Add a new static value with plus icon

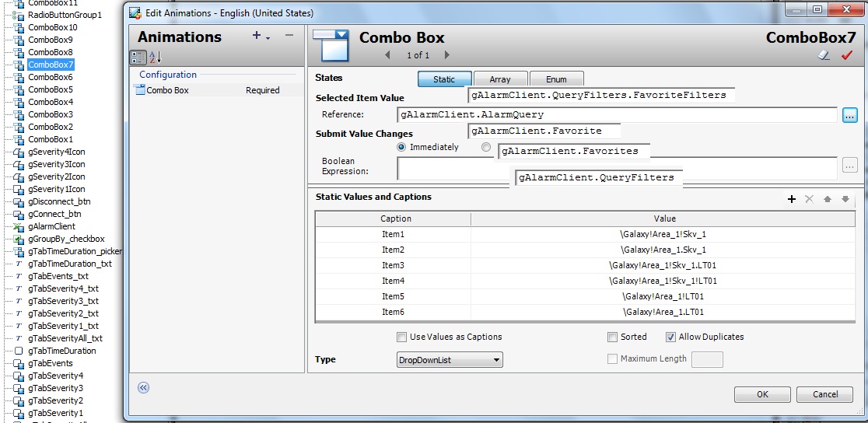pyautogui.click(x=792, y=199)
